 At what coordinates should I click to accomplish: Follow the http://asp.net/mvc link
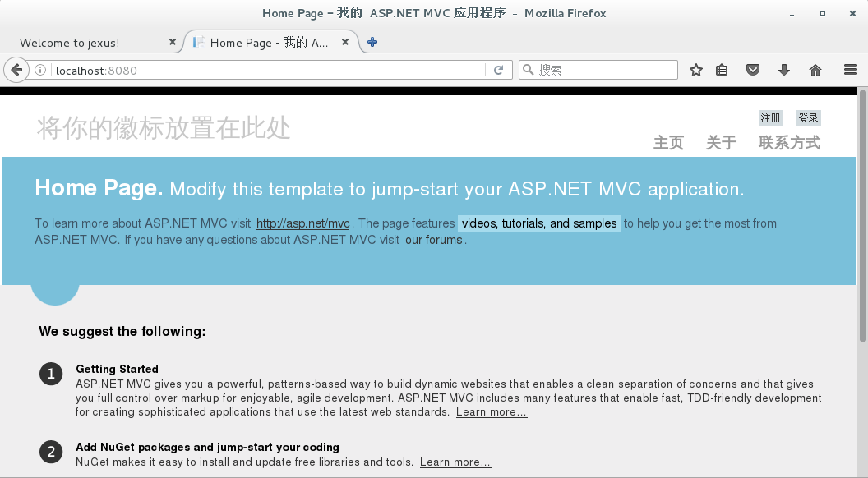click(x=302, y=223)
